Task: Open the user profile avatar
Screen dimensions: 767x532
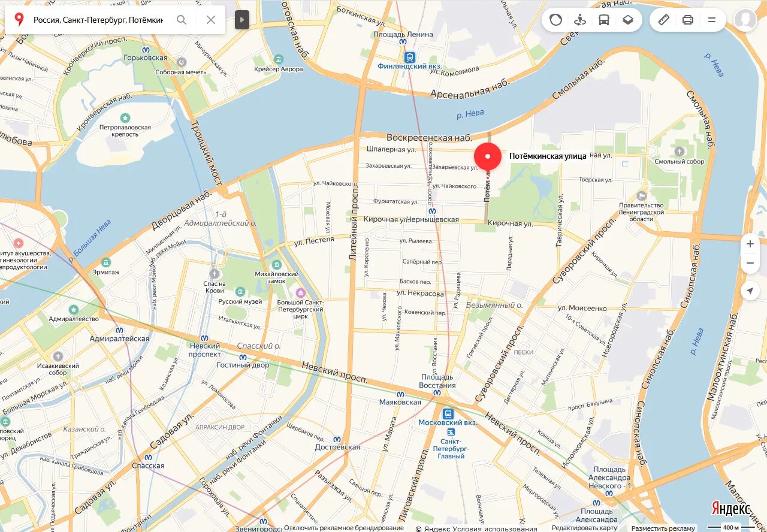Action: 745,20
